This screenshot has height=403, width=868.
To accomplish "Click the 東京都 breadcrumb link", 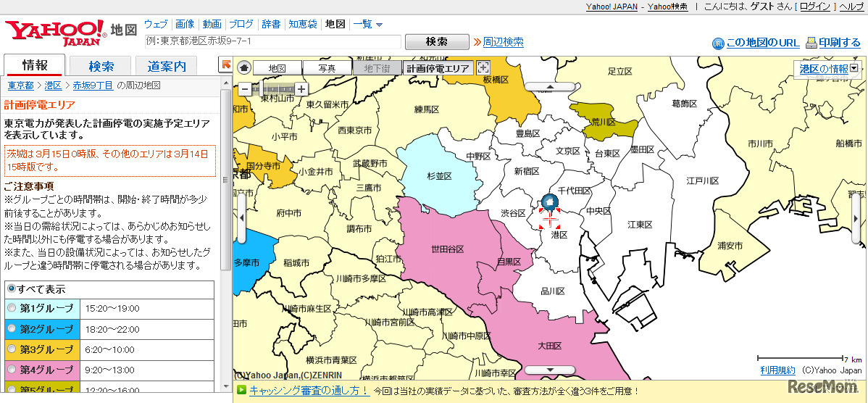I will click(20, 86).
